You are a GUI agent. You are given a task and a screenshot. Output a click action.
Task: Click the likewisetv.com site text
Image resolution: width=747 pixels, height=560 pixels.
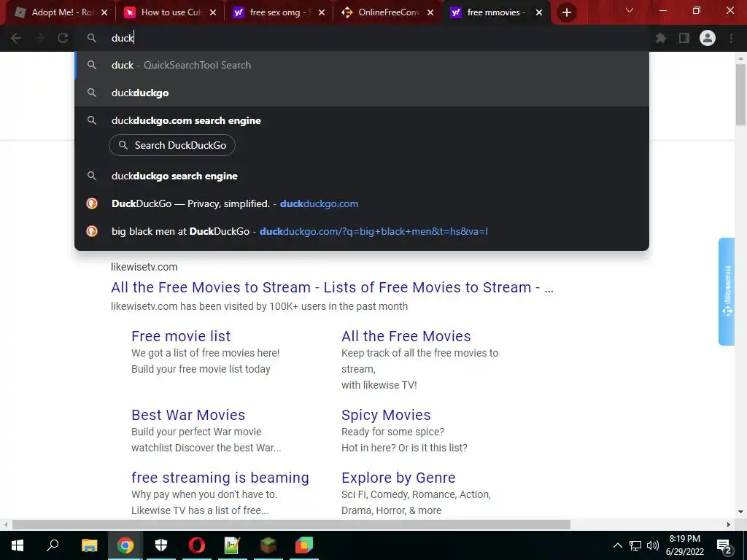point(144,267)
